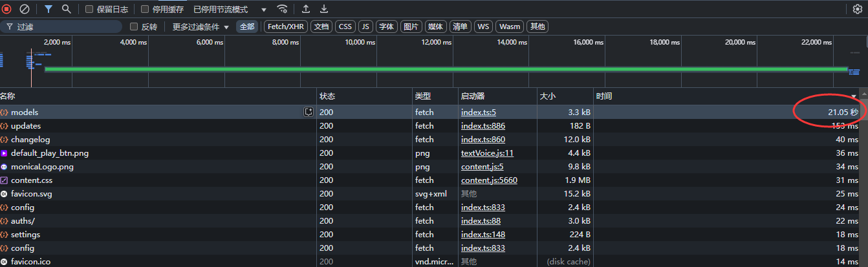
Task: Open network settings gear icon
Action: [x=858, y=9]
